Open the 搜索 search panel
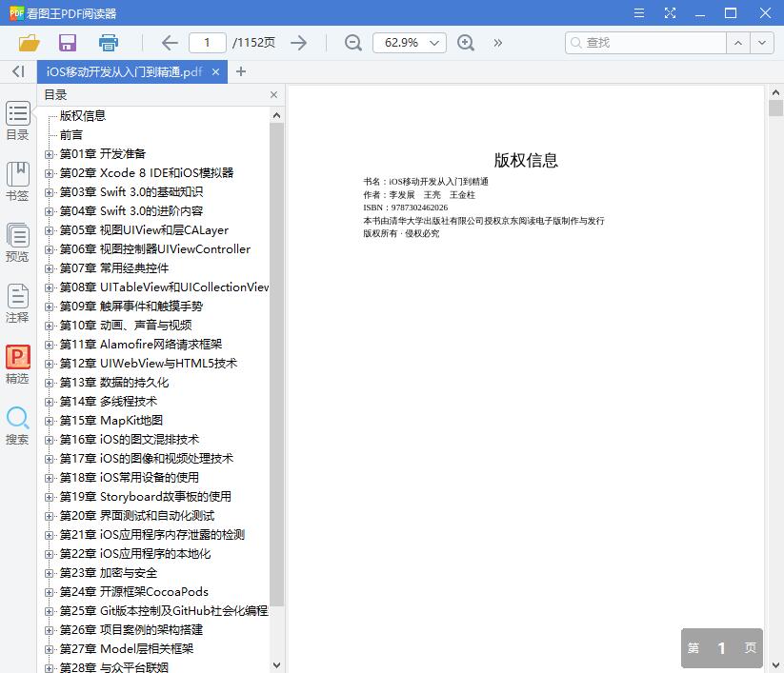784x673 pixels. pos(17,426)
